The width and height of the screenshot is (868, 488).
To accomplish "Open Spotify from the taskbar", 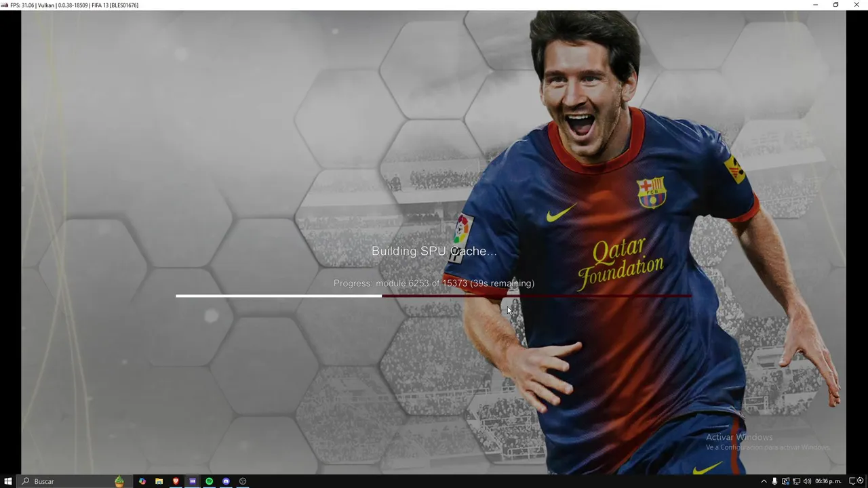I will pos(210,481).
